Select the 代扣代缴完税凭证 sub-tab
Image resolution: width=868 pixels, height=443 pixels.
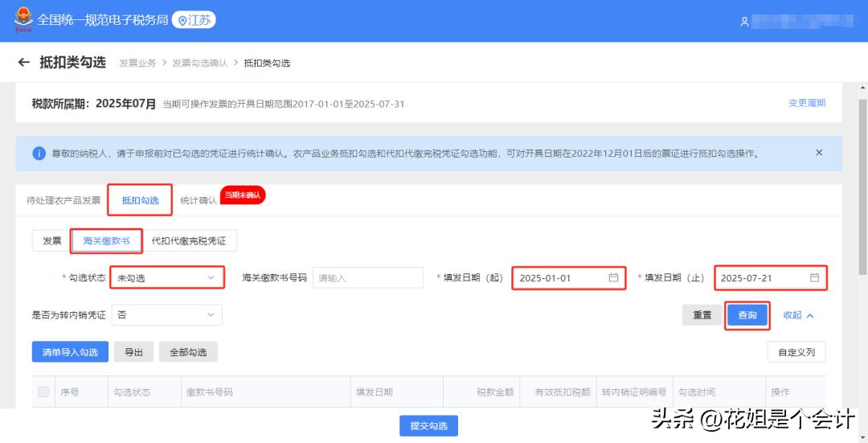189,241
